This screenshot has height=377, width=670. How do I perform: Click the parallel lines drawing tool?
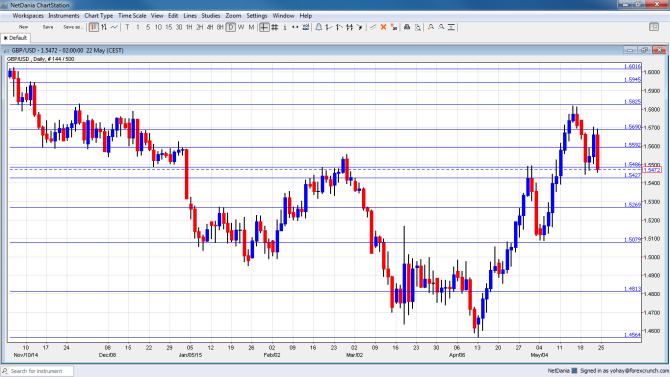click(x=350, y=27)
